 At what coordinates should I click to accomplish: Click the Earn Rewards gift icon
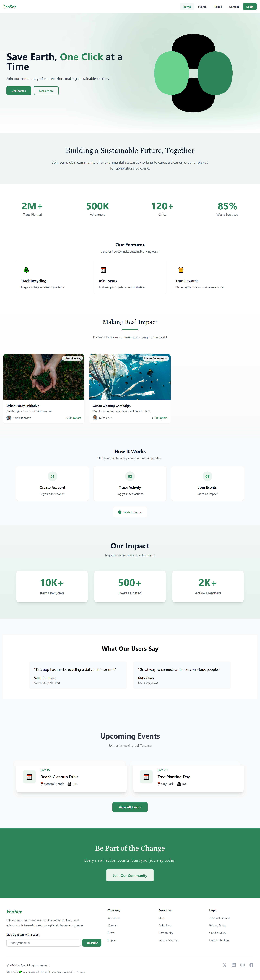(x=181, y=270)
